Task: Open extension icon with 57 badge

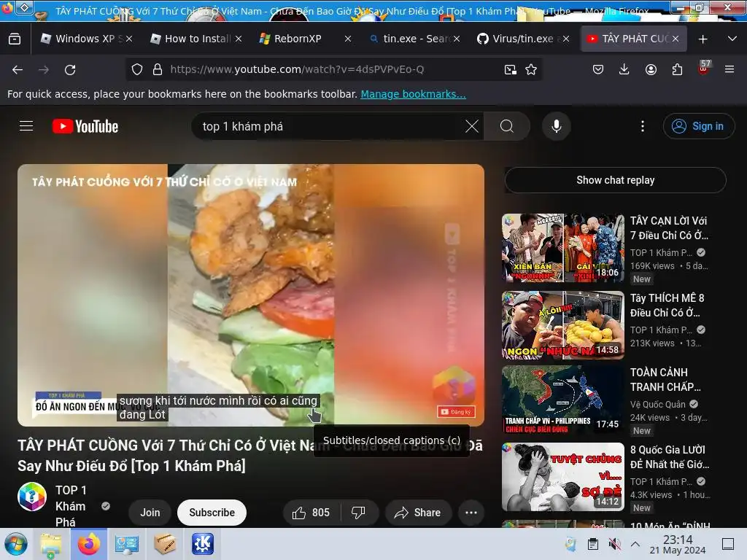Action: tap(704, 68)
